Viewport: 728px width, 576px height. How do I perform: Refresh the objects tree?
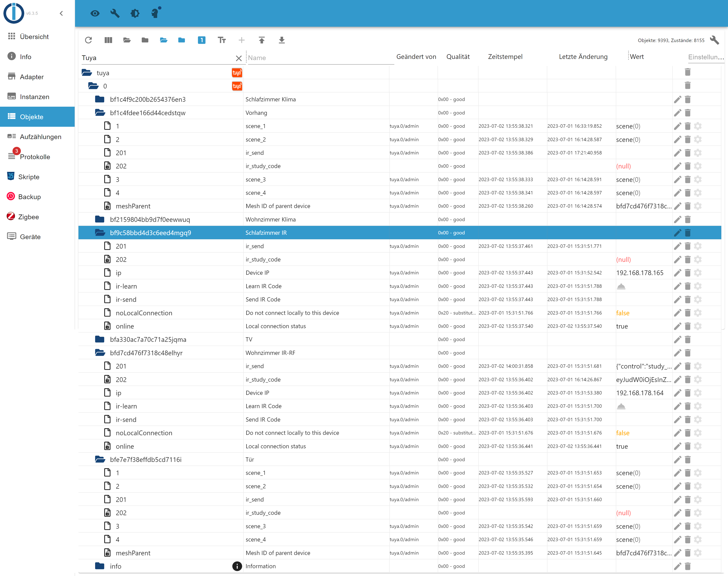click(x=88, y=40)
